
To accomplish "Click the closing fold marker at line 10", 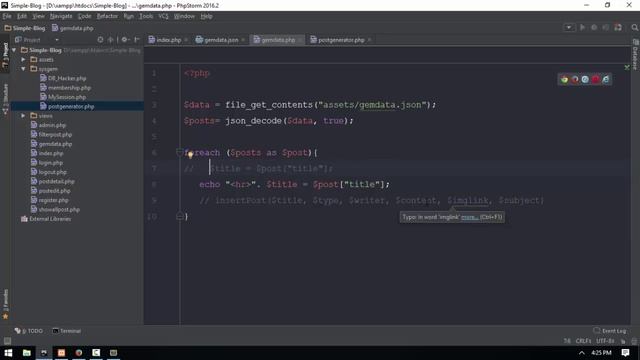I will click(180, 216).
